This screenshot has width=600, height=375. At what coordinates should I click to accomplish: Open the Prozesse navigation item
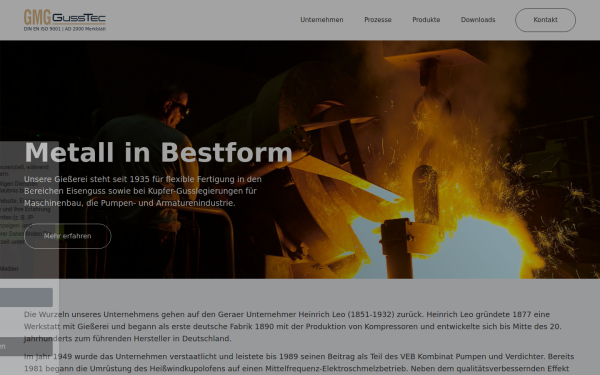[x=378, y=20]
